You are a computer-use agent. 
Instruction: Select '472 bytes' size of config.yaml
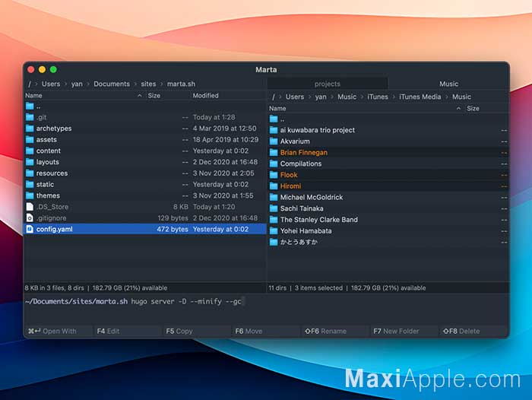pyautogui.click(x=173, y=229)
